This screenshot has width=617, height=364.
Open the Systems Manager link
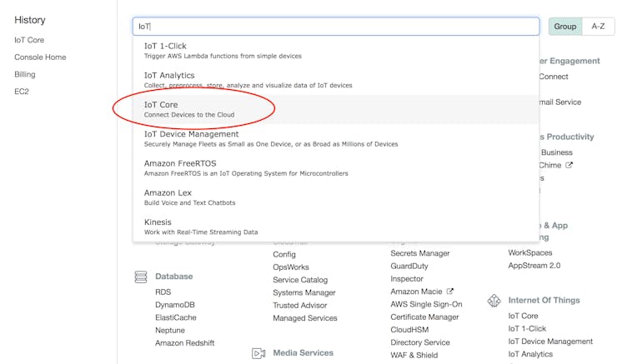tap(304, 293)
